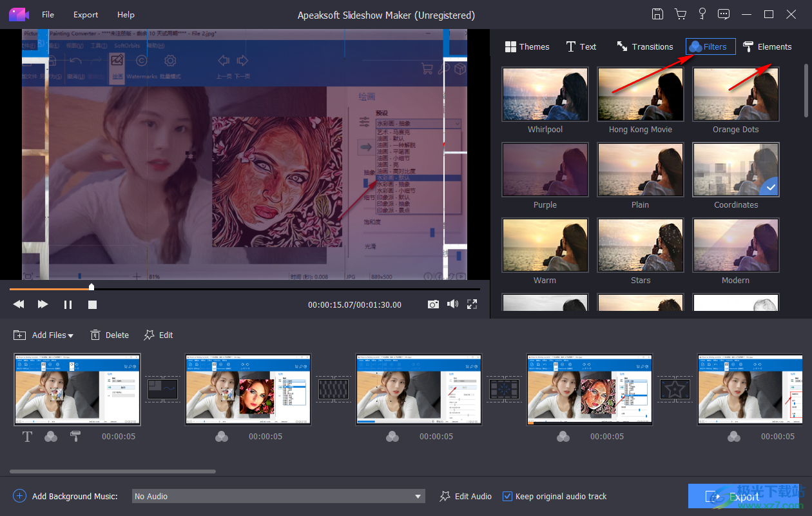Image resolution: width=812 pixels, height=516 pixels.
Task: Click the filters panel vertical scrollbar
Action: click(x=806, y=90)
